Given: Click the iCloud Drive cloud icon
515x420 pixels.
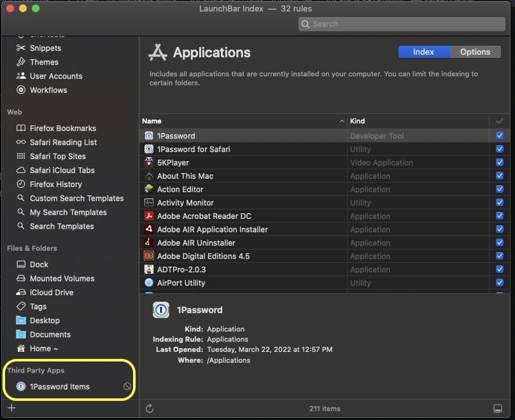Looking at the screenshot, I should pyautogui.click(x=20, y=293).
